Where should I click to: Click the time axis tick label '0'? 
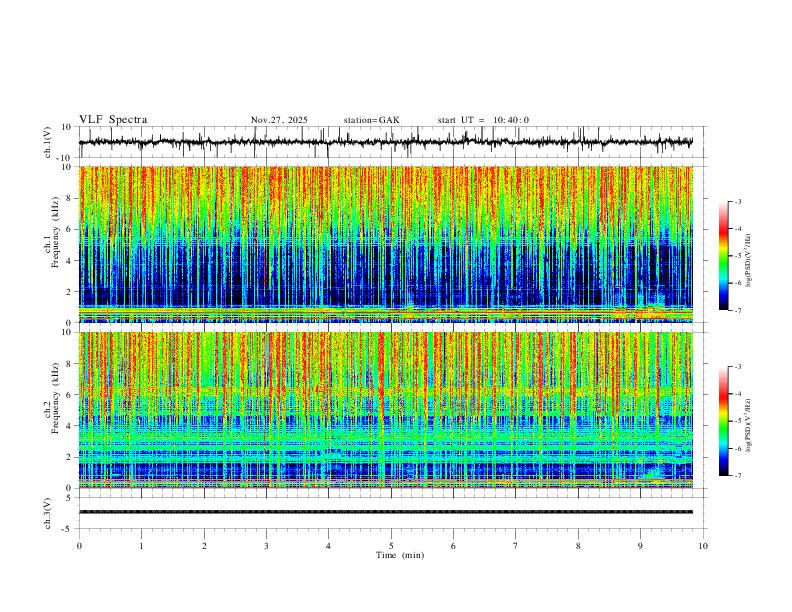click(x=79, y=546)
